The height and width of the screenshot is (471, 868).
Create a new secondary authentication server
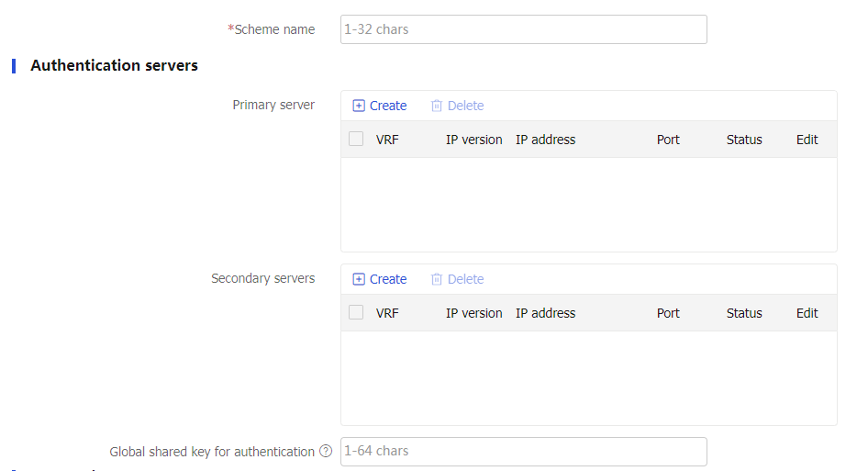380,279
